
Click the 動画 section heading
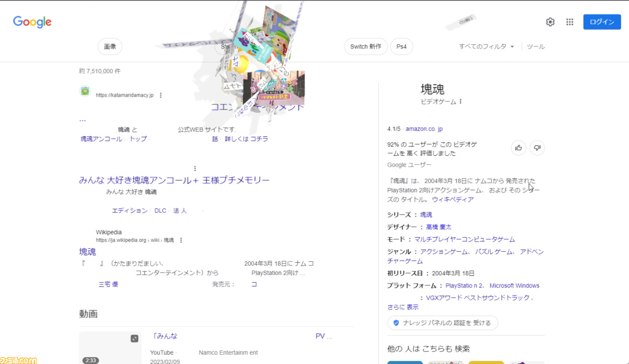(88, 314)
